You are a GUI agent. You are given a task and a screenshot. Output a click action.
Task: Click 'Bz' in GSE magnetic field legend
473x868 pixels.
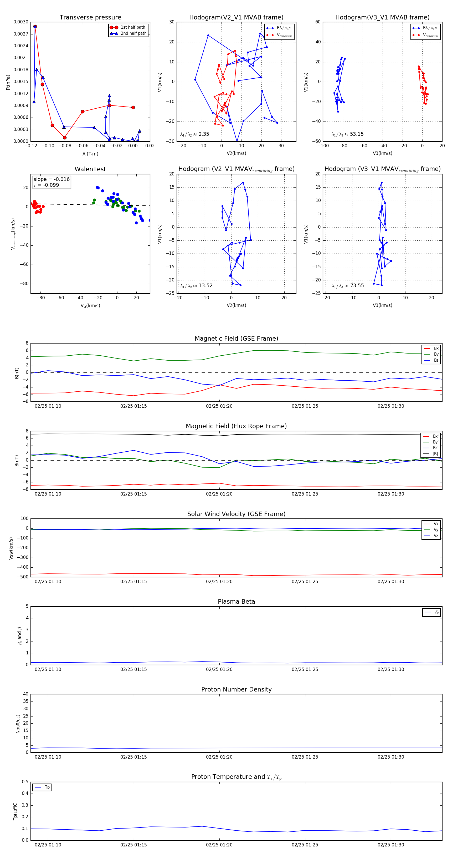436,360
